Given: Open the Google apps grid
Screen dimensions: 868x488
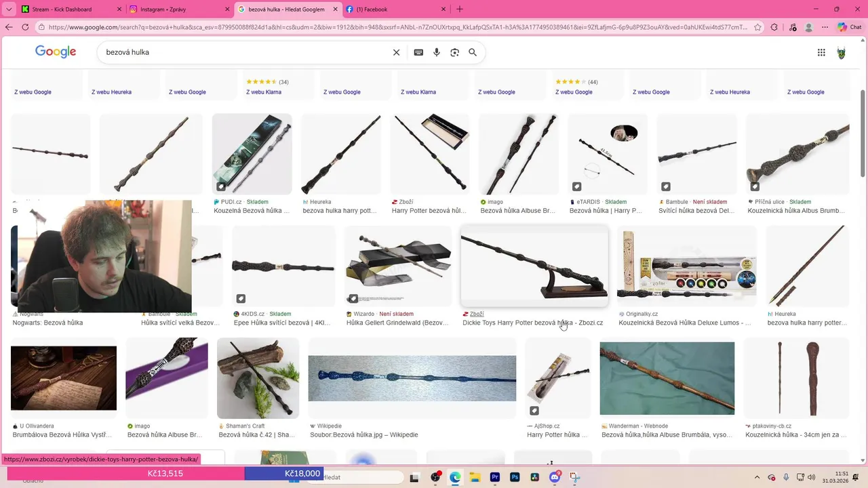Looking at the screenshot, I should click(x=821, y=52).
